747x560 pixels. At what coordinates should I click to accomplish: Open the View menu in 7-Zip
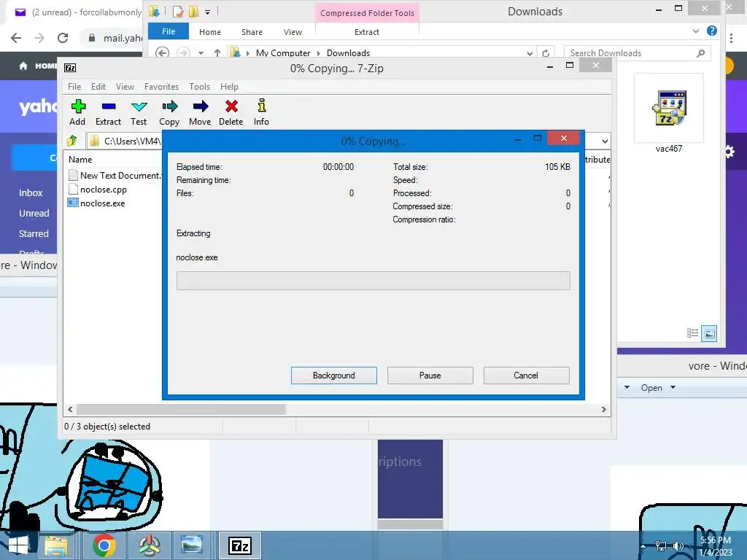pos(125,87)
